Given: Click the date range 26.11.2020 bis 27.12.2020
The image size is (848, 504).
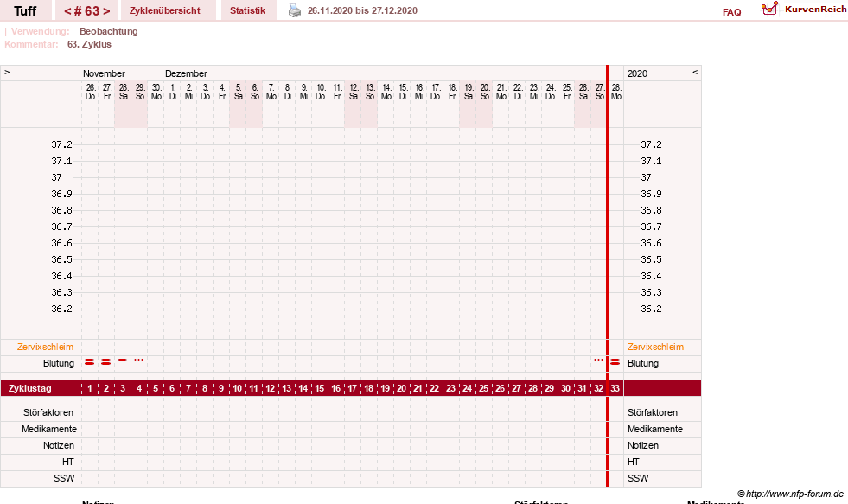Looking at the screenshot, I should (362, 10).
